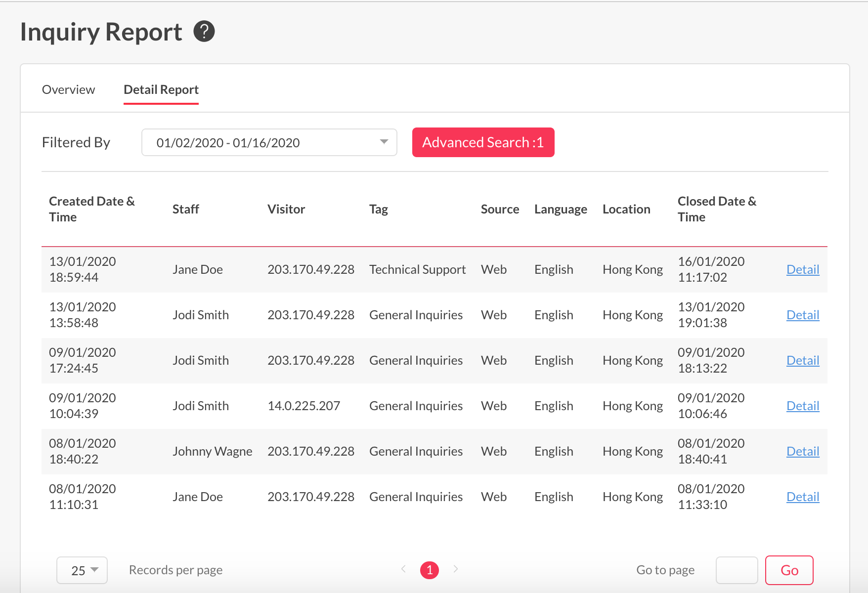Open Detail for the 13/01/2020 13:58:48 inquiry
The height and width of the screenshot is (593, 868).
803,315
